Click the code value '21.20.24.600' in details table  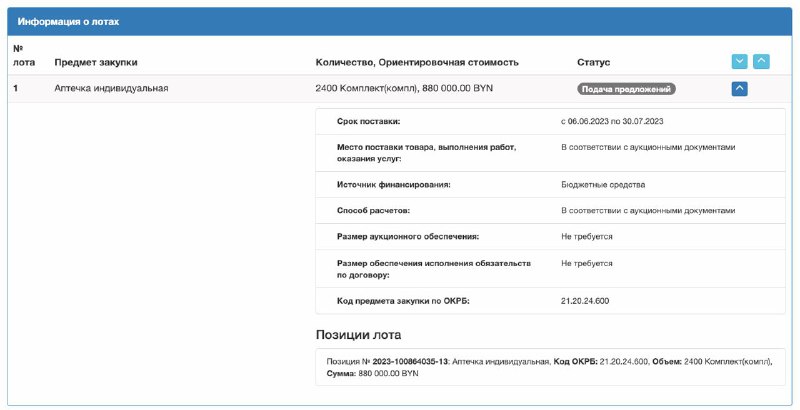click(x=585, y=301)
